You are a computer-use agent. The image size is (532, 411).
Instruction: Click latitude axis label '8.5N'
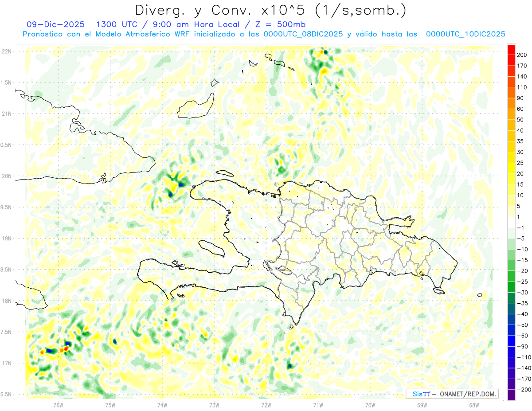click(x=6, y=270)
